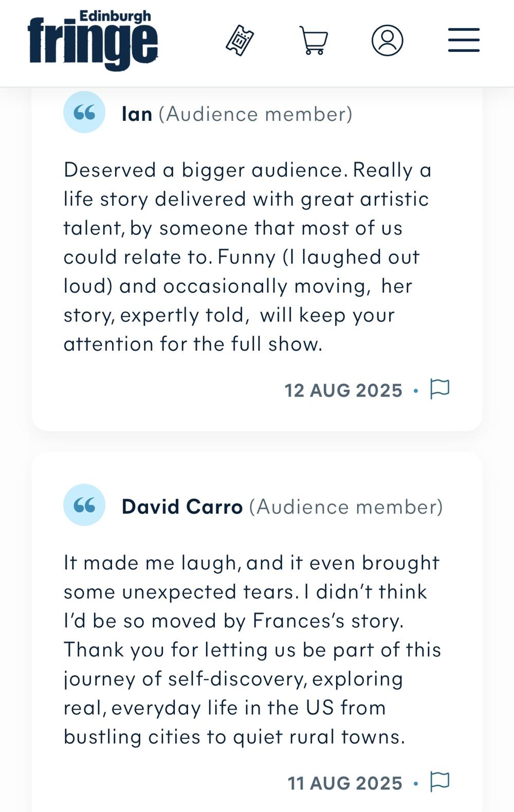Screen dimensions: 514x812
Task: Click the 12 AUG 2025 review date
Action: (343, 390)
